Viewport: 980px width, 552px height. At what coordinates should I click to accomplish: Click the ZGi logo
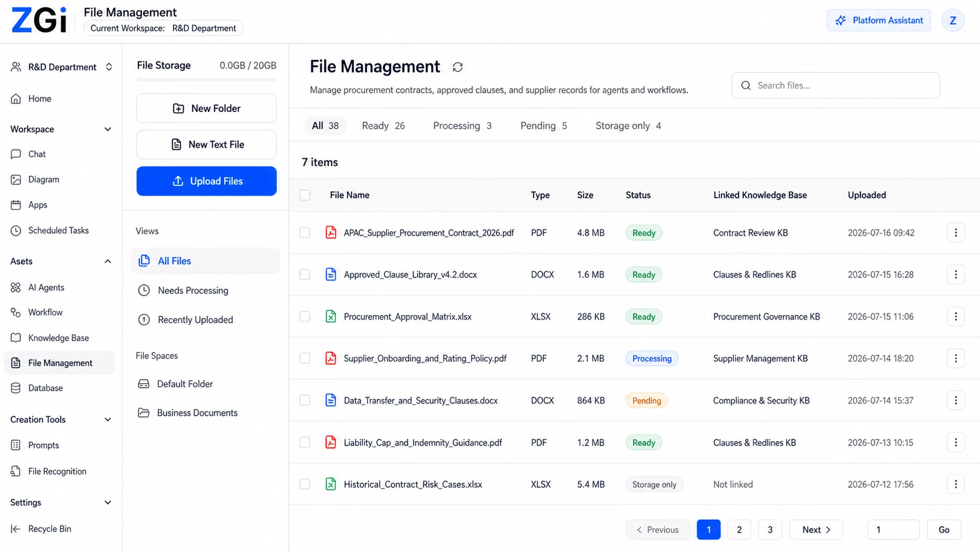click(x=39, y=21)
